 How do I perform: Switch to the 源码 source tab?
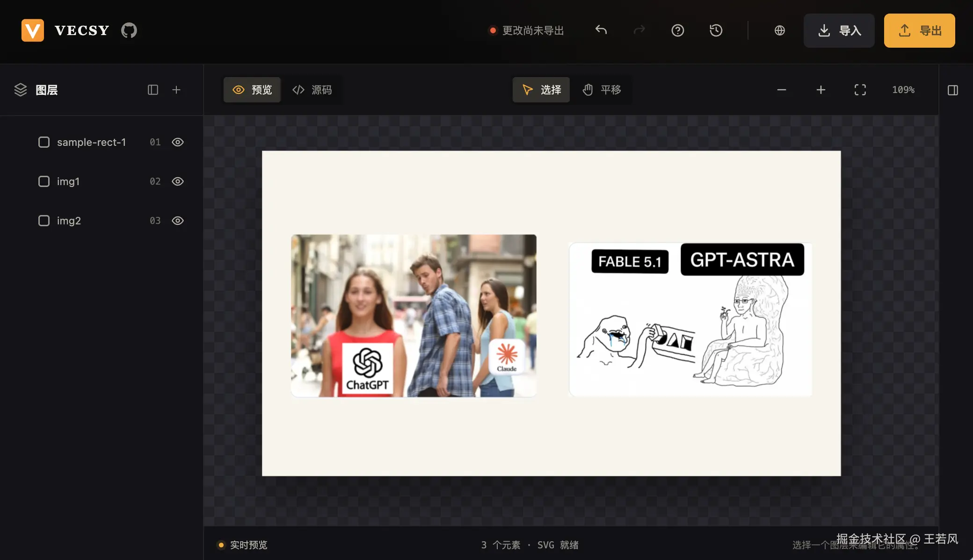click(312, 90)
